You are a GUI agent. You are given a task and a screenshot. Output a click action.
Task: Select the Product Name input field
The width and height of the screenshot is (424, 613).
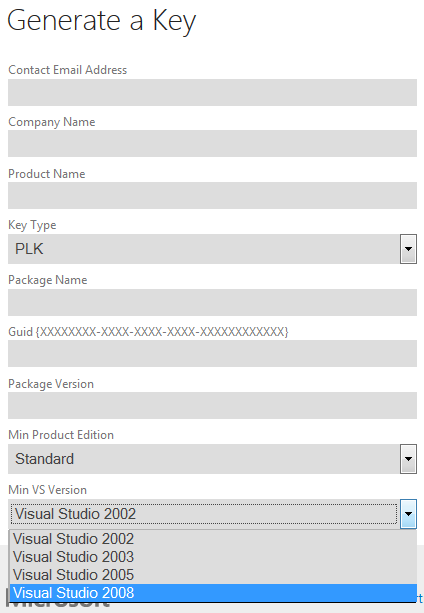212,195
